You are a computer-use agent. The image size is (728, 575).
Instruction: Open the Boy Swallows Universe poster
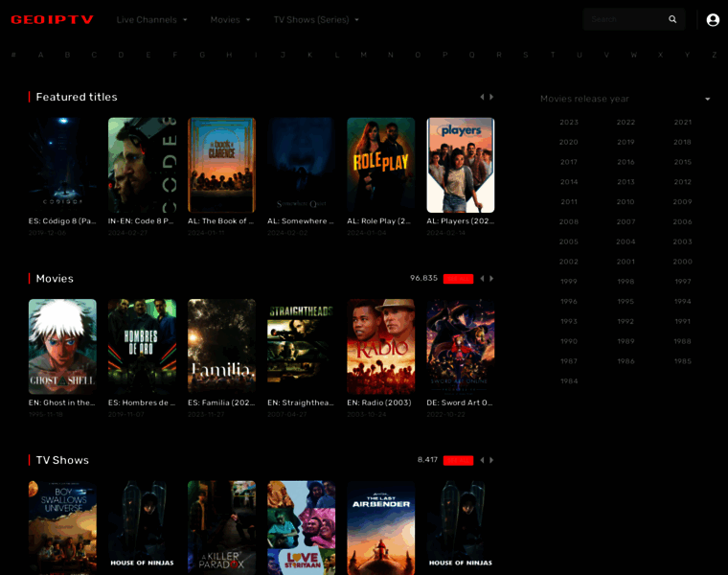tap(62, 528)
